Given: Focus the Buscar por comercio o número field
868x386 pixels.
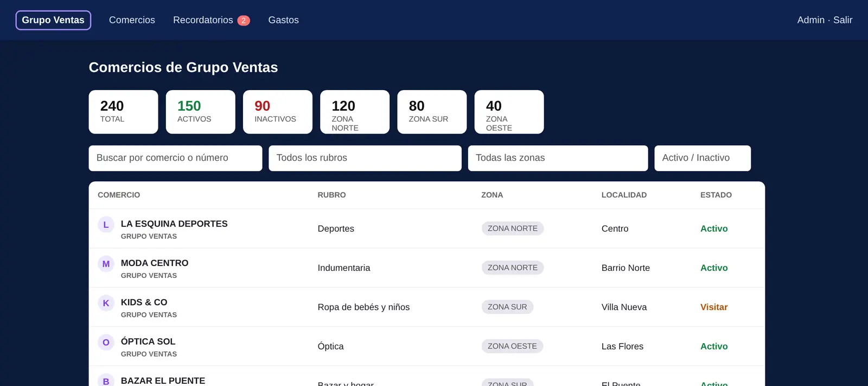Looking at the screenshot, I should [175, 158].
